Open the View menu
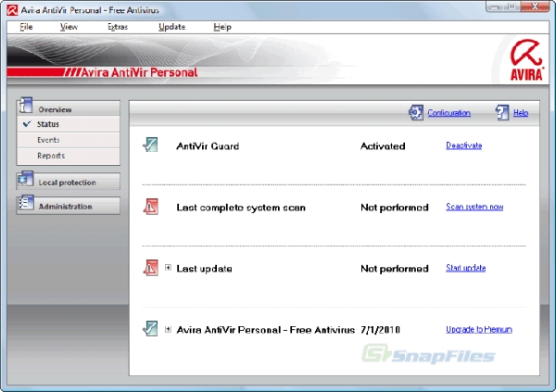The image size is (556, 392). [x=69, y=27]
